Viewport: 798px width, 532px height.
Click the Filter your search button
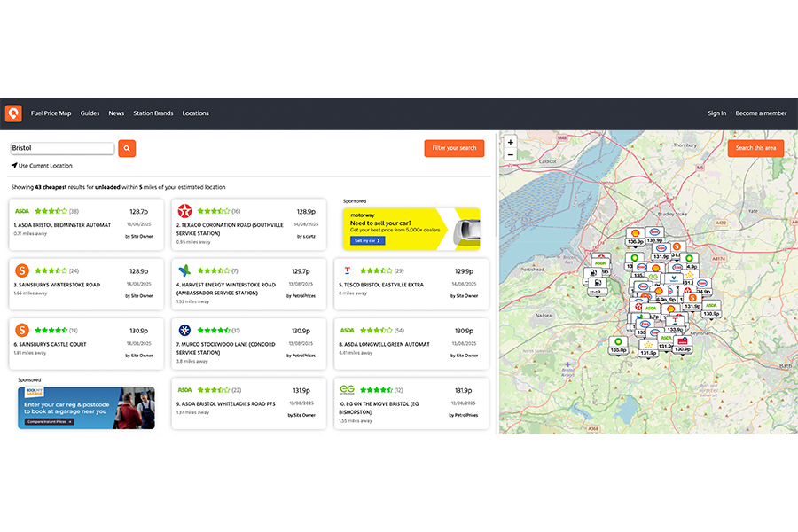click(x=454, y=148)
